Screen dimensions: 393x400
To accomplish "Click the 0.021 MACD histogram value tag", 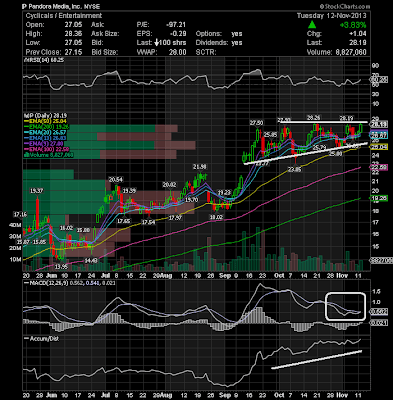I will click(x=379, y=323).
